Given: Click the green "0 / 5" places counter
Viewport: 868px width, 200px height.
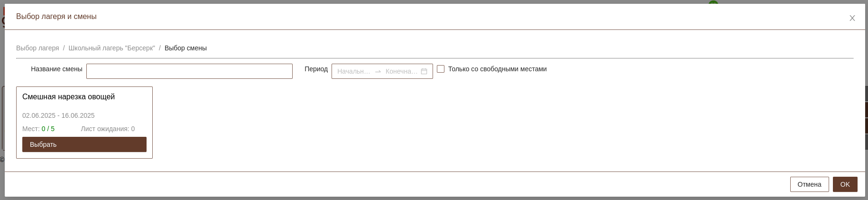Looking at the screenshot, I should pyautogui.click(x=48, y=129).
